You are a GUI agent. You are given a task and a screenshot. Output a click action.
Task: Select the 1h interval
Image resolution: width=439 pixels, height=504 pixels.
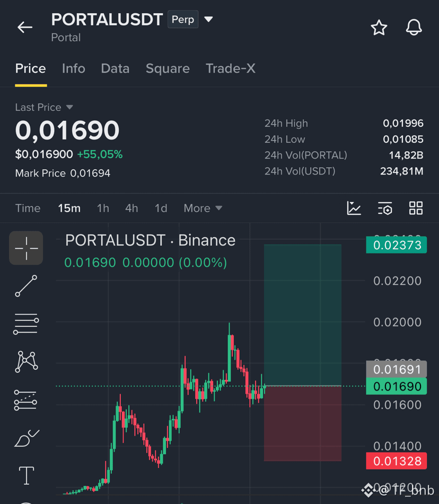[x=103, y=208]
